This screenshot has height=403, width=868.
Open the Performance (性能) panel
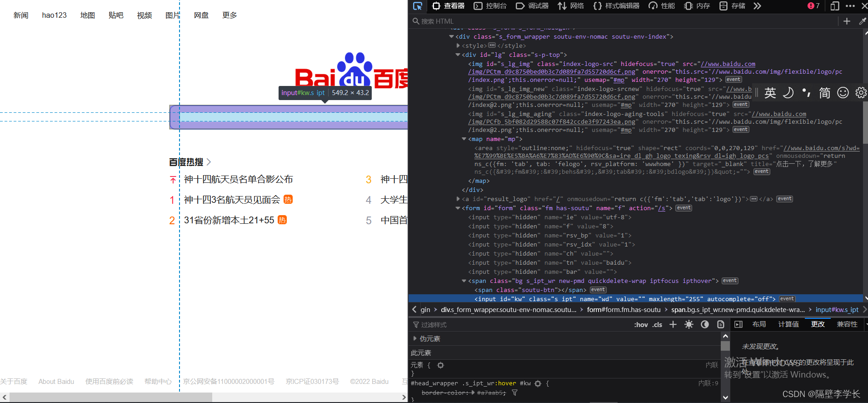(662, 6)
